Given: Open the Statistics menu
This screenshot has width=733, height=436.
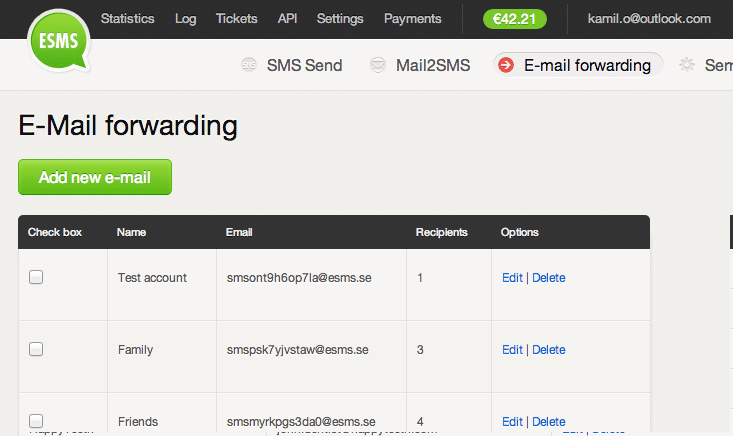Looking at the screenshot, I should coord(128,19).
